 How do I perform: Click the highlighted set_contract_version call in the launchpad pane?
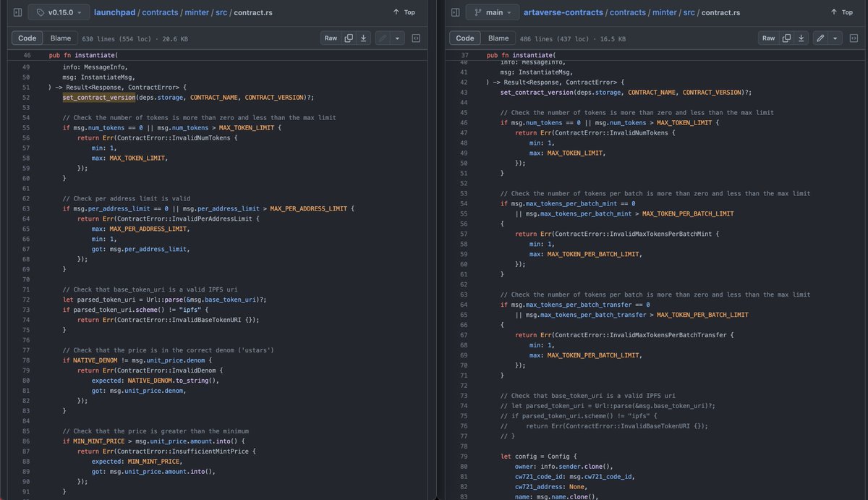coord(98,97)
